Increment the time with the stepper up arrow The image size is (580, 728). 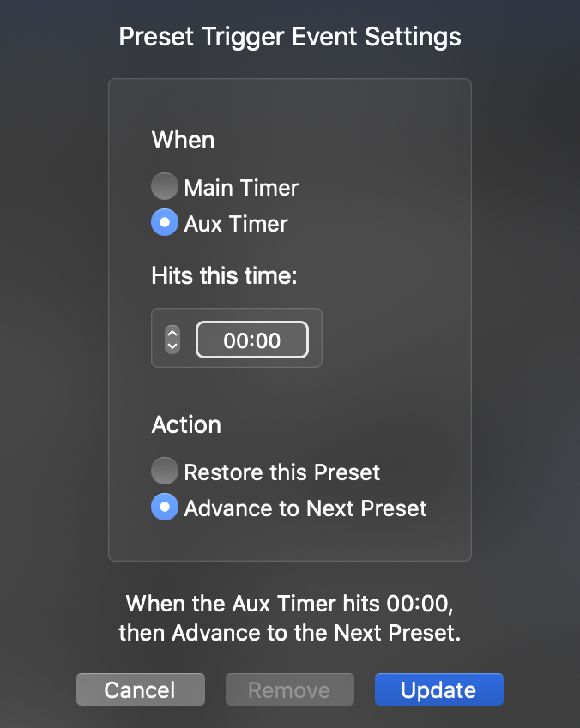click(x=172, y=333)
